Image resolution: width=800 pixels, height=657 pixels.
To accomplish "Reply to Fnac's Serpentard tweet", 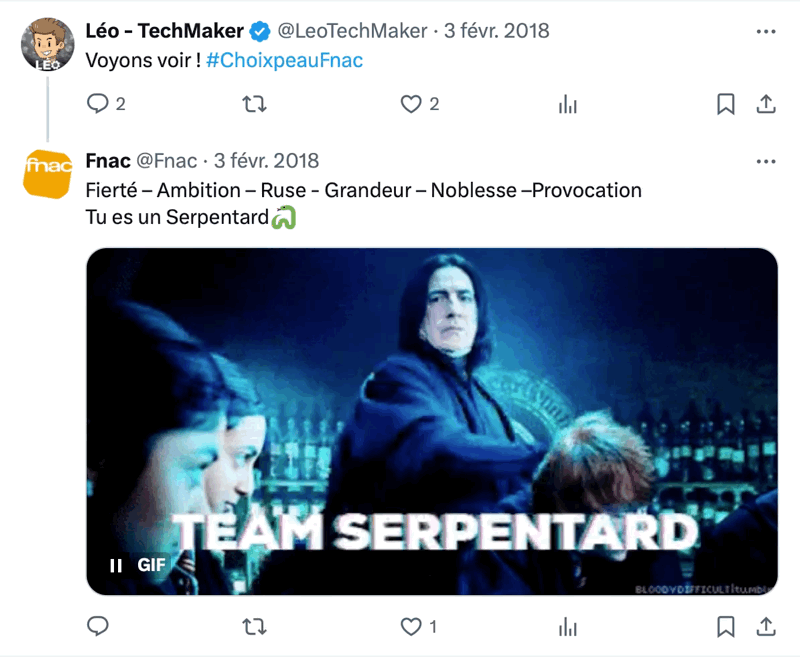I will (97, 626).
